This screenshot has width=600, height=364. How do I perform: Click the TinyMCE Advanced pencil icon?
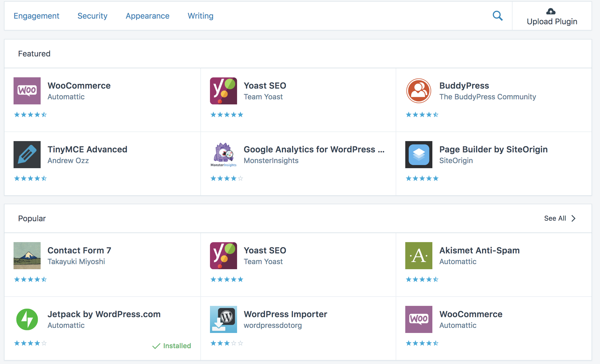point(27,155)
